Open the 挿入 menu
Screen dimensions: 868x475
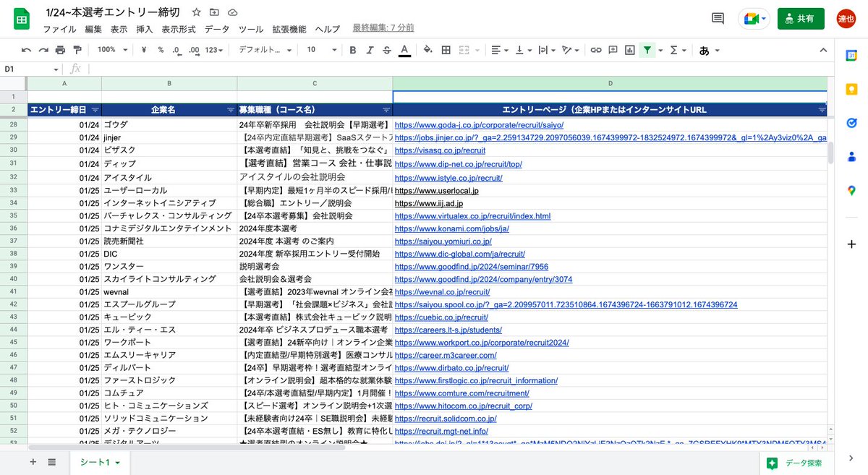pos(145,29)
